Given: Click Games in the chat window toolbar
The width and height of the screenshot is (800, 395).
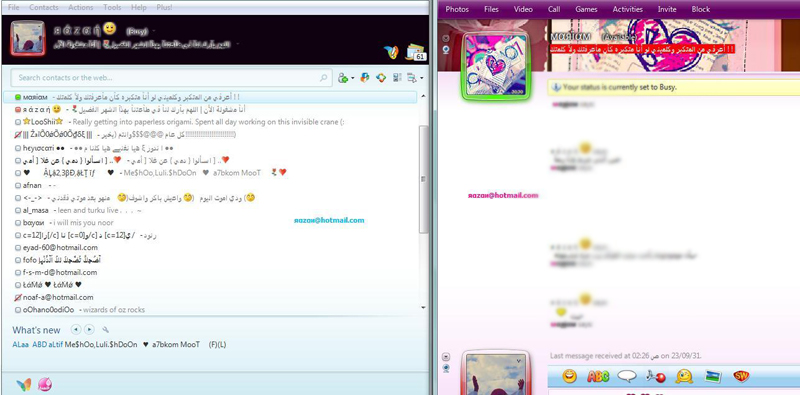Looking at the screenshot, I should (x=586, y=9).
